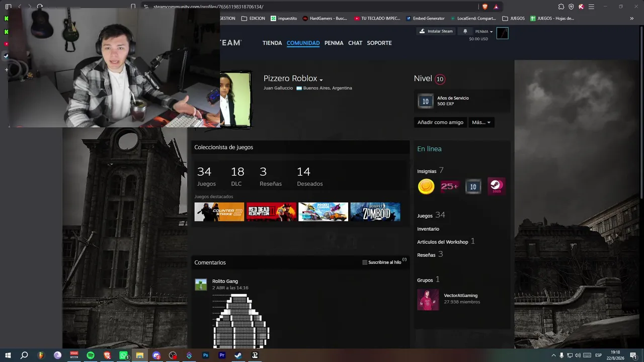Open the Counter-Strike 2 featured game
The width and height of the screenshot is (644, 362).
pyautogui.click(x=219, y=212)
